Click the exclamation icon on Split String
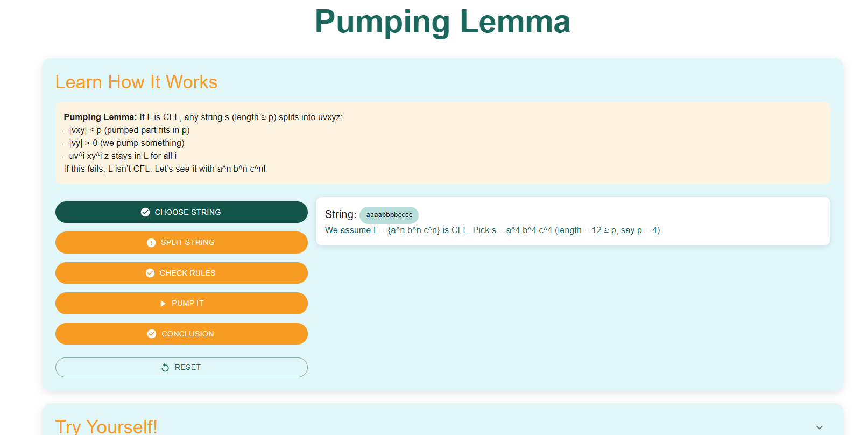Viewport: 868px width, 435px height. (151, 243)
